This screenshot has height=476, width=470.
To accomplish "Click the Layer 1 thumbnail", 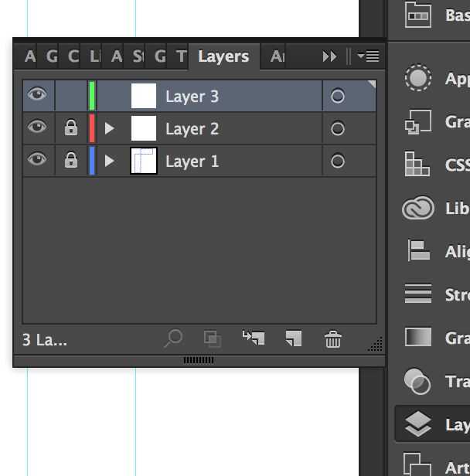I will (x=144, y=161).
